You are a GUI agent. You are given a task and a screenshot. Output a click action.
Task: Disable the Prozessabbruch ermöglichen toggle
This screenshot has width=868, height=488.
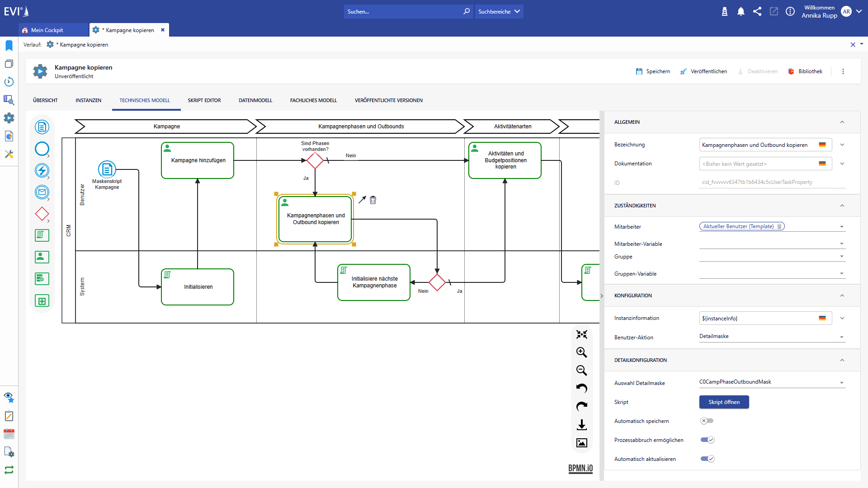pyautogui.click(x=708, y=440)
